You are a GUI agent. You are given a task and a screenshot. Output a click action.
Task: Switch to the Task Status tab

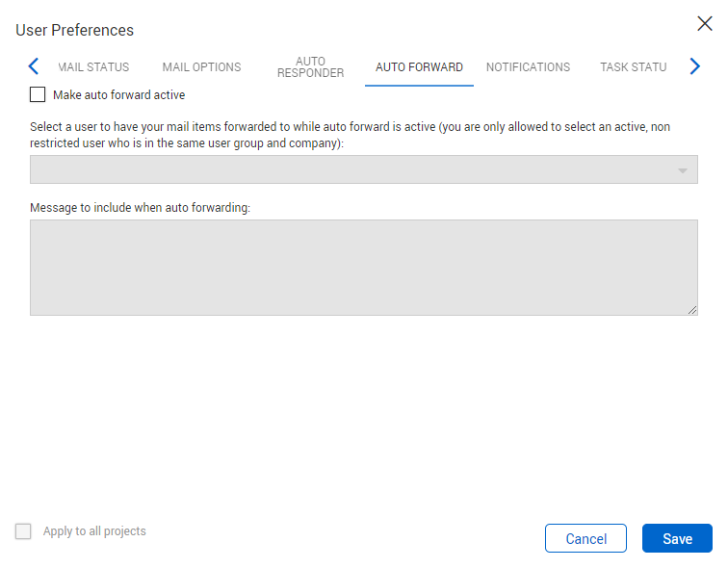[633, 67]
